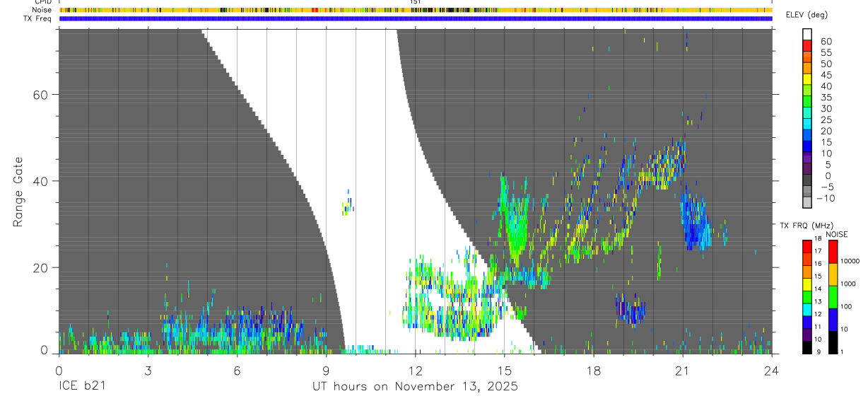Click the blue TX Freq strip above plot
Viewport: 868px width, 401px height.
pos(416,18)
